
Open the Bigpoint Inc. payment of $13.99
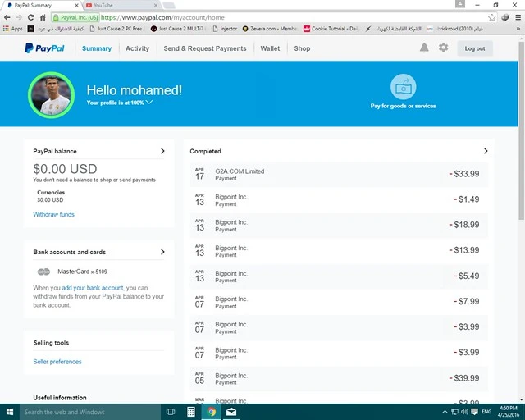coord(339,250)
